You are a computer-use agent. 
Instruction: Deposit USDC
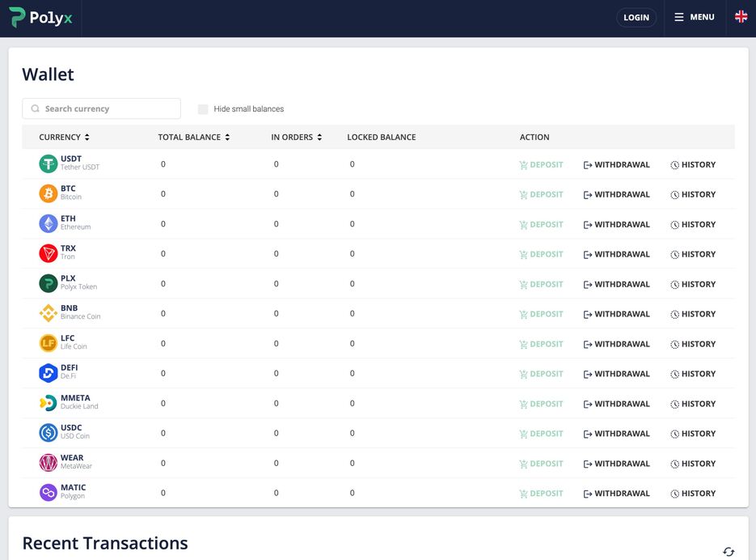[541, 434]
